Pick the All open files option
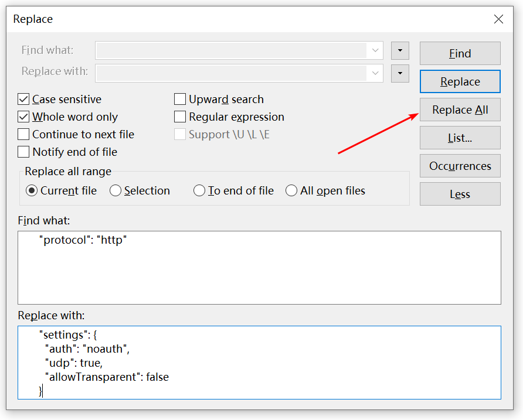The height and width of the screenshot is (420, 523). 291,191
